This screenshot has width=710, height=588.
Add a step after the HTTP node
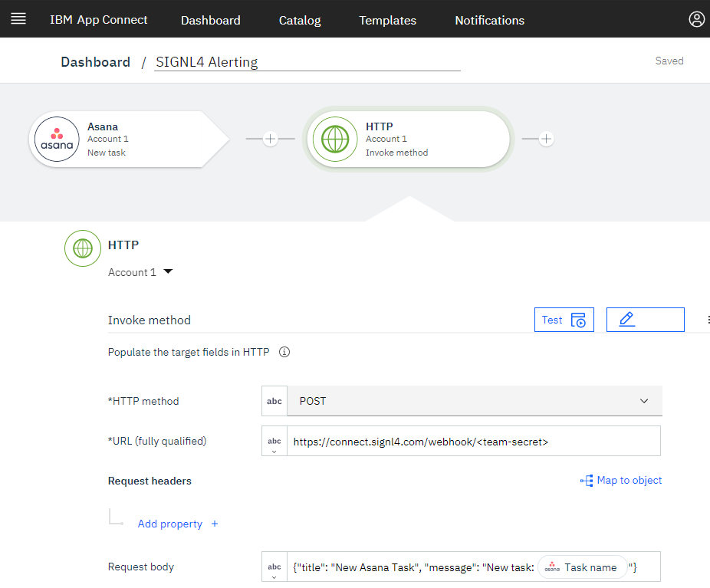tap(546, 139)
